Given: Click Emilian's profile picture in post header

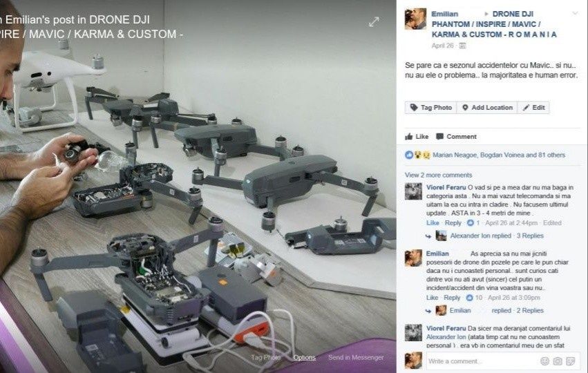Looking at the screenshot, I should click(415, 19).
